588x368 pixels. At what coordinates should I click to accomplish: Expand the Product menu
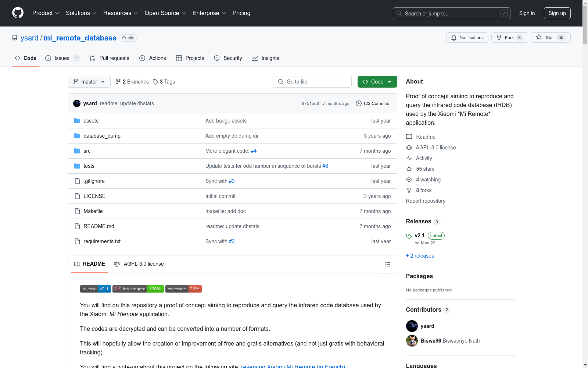point(46,13)
